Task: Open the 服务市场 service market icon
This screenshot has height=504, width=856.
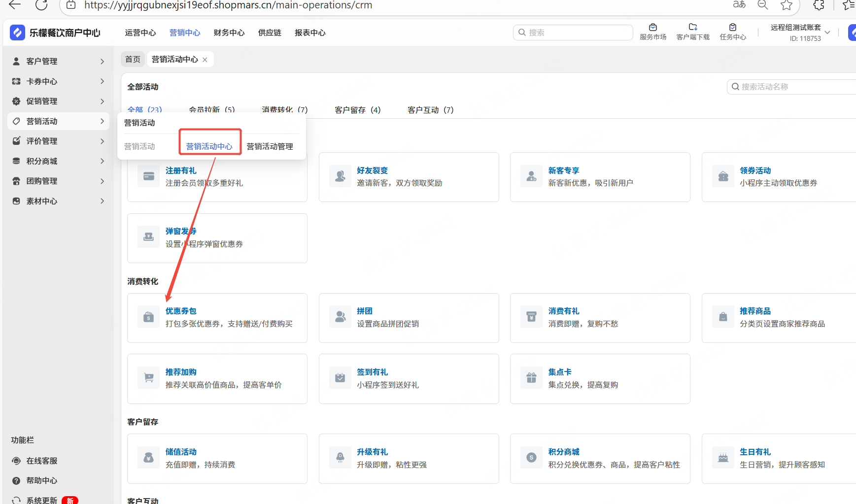Action: (x=653, y=28)
